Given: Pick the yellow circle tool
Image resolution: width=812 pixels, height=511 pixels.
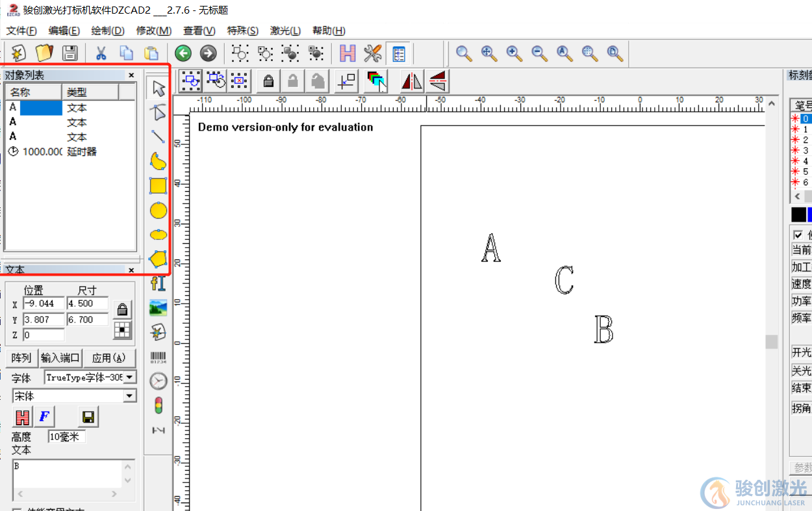Looking at the screenshot, I should (x=158, y=210).
